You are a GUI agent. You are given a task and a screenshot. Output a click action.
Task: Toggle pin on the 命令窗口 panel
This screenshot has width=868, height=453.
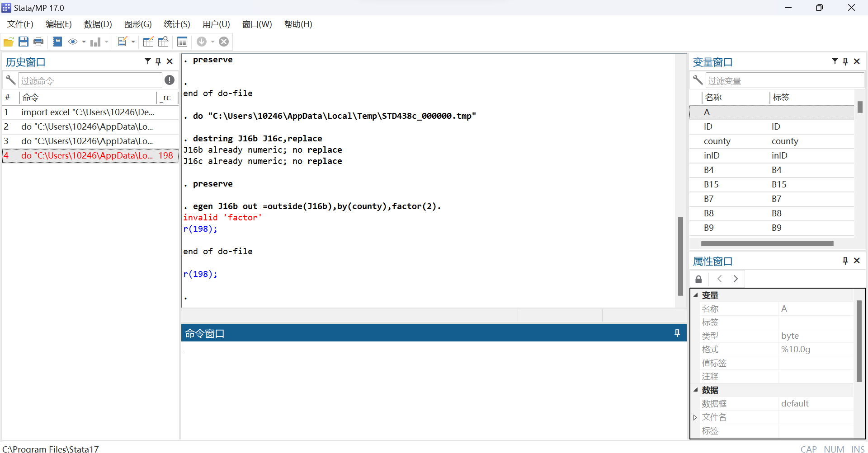point(677,333)
